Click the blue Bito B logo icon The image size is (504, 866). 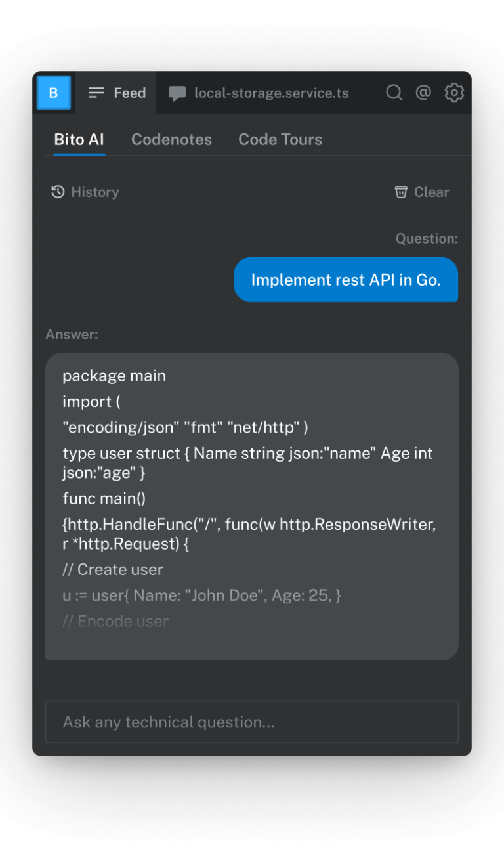54,93
